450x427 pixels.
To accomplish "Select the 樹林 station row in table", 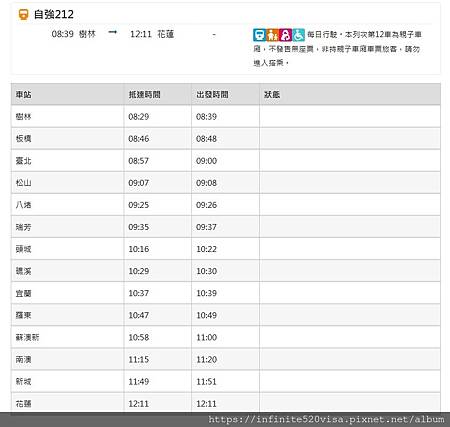I will tap(226, 116).
